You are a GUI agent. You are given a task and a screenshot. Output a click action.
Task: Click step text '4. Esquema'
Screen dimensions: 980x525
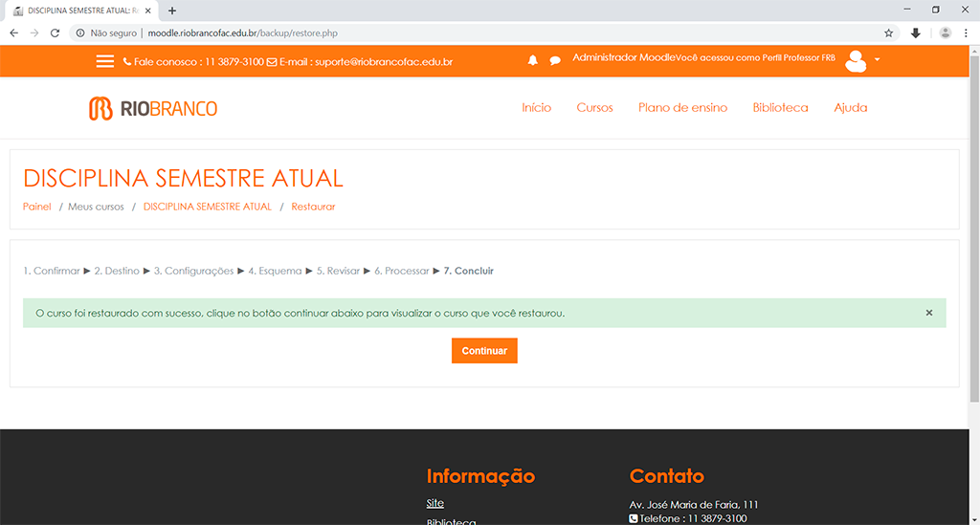[275, 271]
